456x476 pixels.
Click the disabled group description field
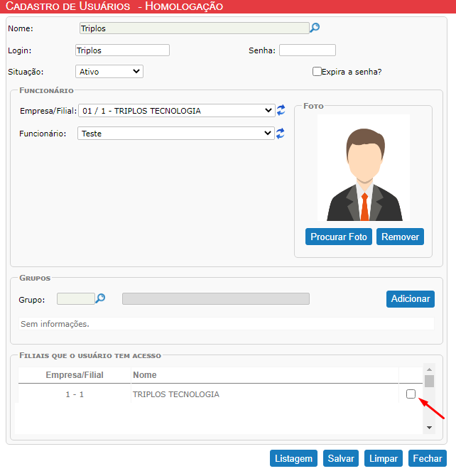point(216,298)
